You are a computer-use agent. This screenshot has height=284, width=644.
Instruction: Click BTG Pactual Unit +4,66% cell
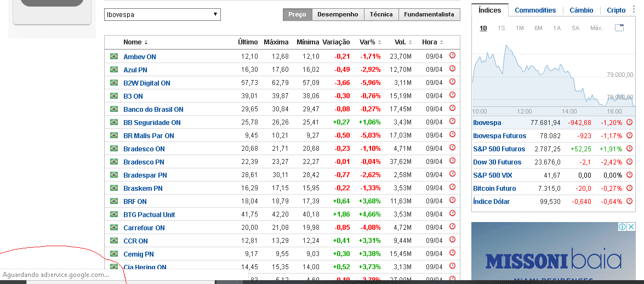coord(369,214)
